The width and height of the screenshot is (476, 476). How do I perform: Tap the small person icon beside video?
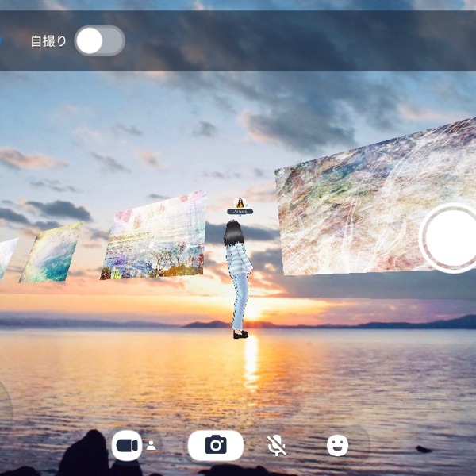(x=151, y=446)
